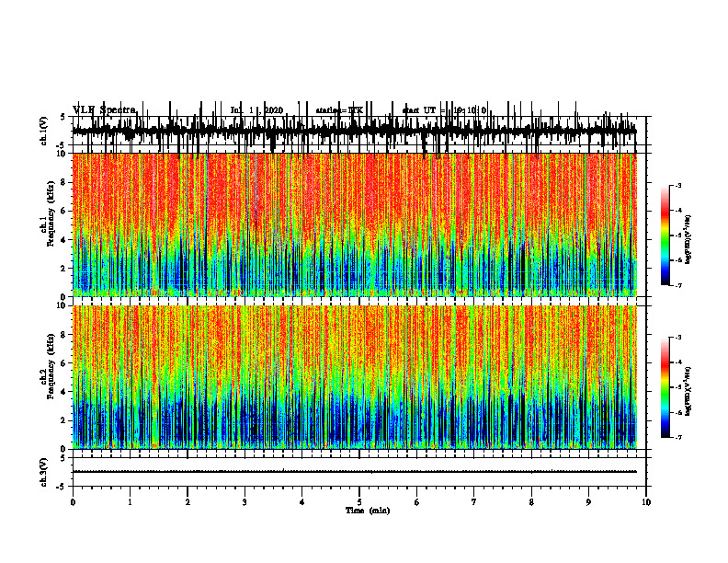Click the 'station=ITK' header text
The image size is (728, 563).
click(x=339, y=110)
